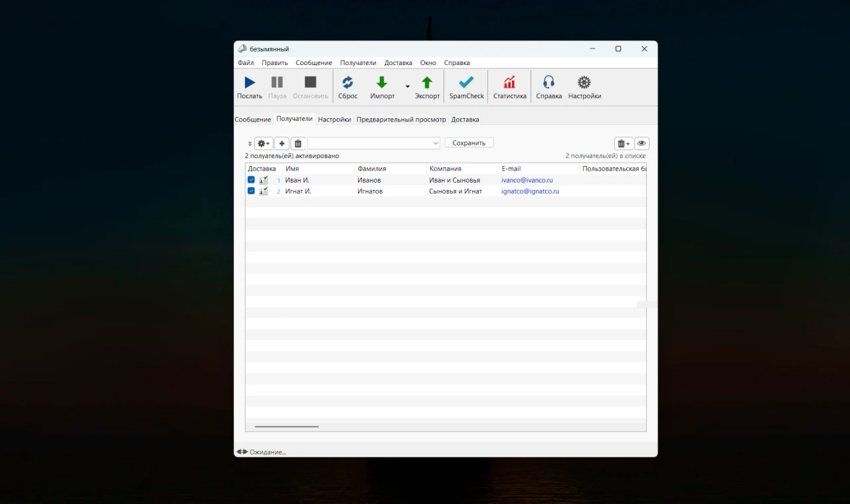Image resolution: width=850 pixels, height=504 pixels.
Task: Start sending with the Послать play icon
Action: (x=250, y=82)
